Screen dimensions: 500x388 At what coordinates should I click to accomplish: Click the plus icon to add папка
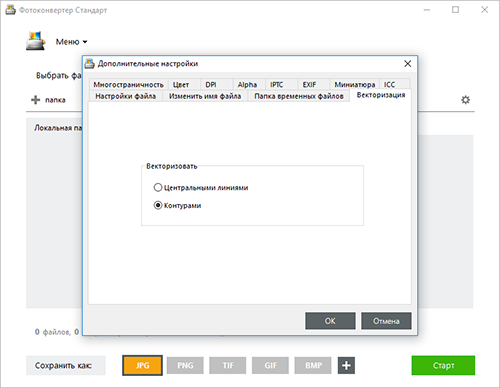pos(35,100)
